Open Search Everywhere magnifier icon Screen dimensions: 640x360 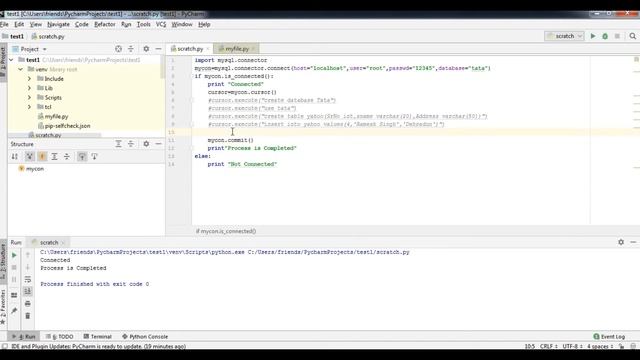click(x=633, y=36)
